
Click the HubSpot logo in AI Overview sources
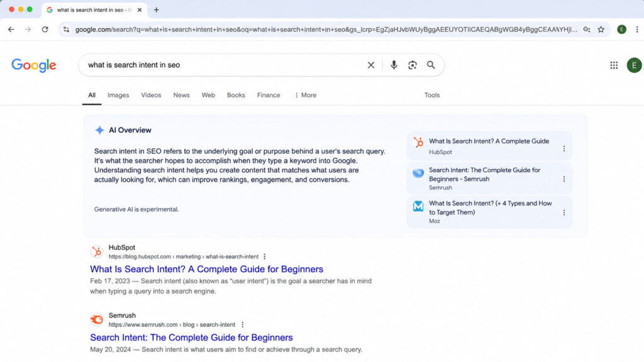pyautogui.click(x=418, y=143)
